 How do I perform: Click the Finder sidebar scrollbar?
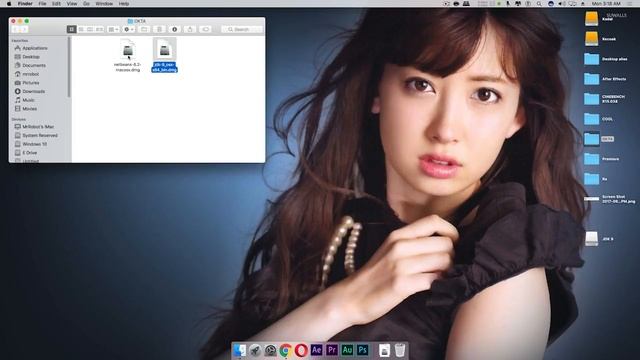click(x=69, y=67)
